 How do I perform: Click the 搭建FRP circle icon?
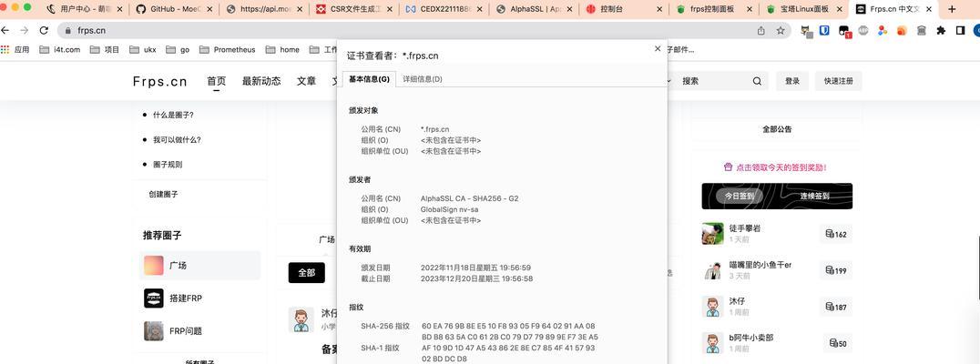point(154,298)
